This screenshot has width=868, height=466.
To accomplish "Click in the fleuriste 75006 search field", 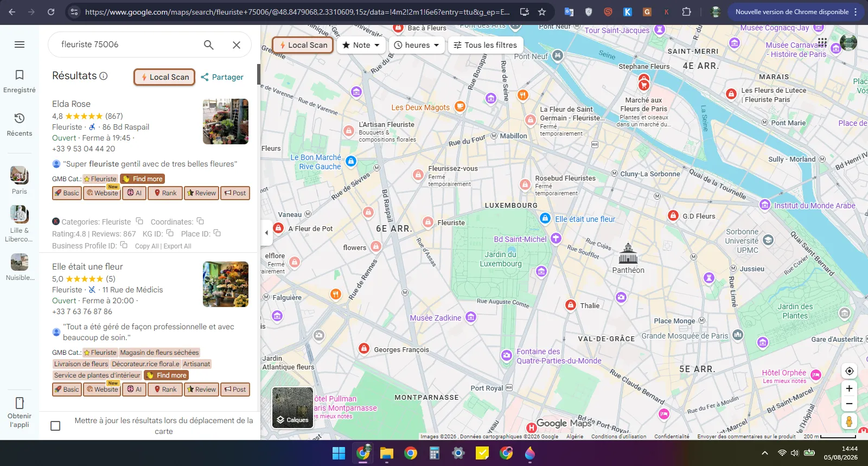I will 127,44.
